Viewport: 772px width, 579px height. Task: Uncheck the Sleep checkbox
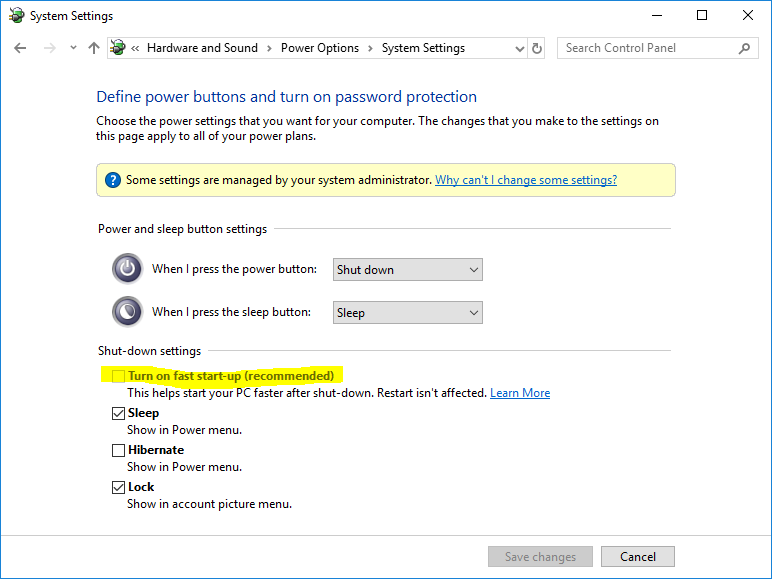tap(119, 413)
